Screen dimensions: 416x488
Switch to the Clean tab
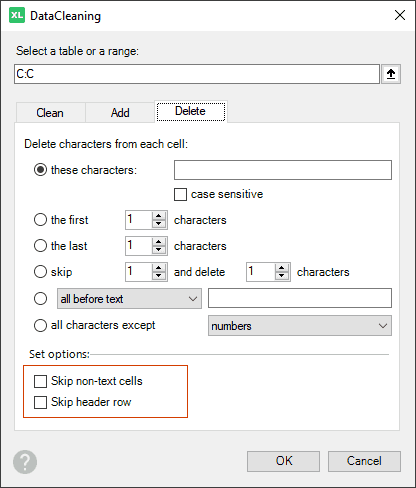[50, 113]
